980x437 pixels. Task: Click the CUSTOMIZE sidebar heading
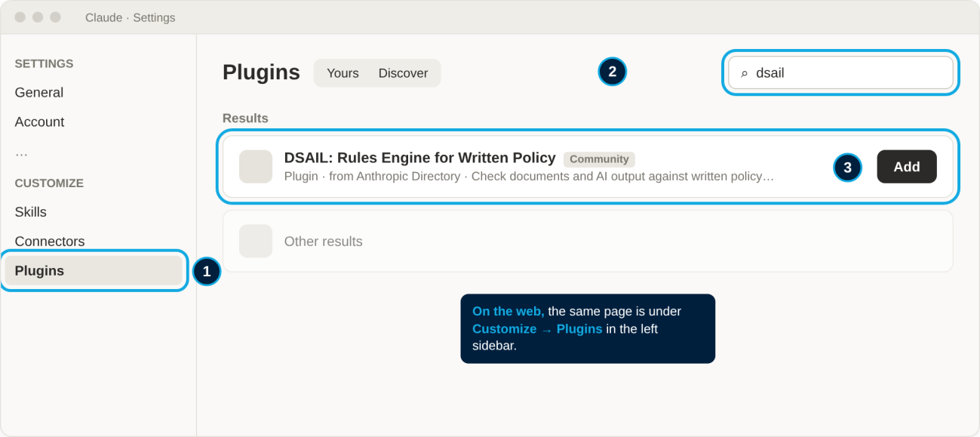click(49, 183)
